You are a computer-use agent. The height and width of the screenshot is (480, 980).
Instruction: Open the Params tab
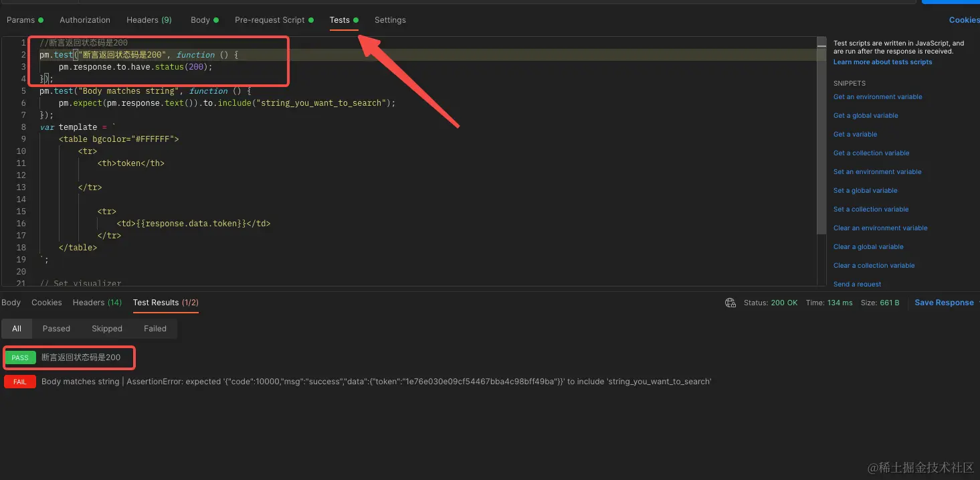point(25,20)
